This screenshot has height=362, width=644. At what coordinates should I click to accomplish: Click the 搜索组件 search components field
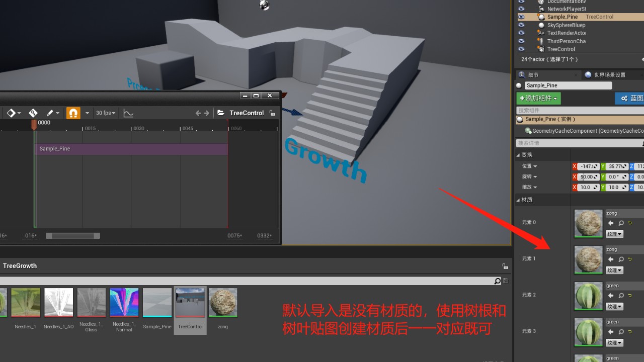point(580,110)
